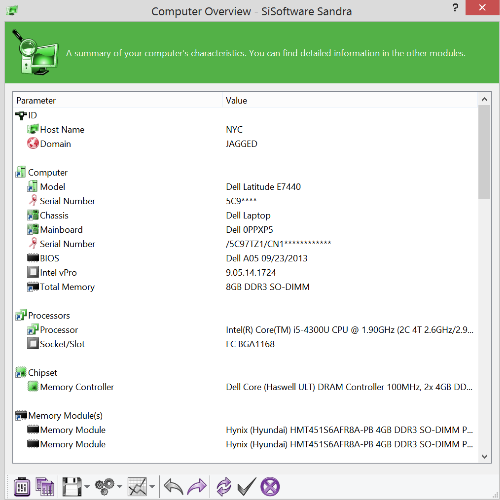The height and width of the screenshot is (500, 500).
Task: Select the Processors group row
Action: coord(245,316)
